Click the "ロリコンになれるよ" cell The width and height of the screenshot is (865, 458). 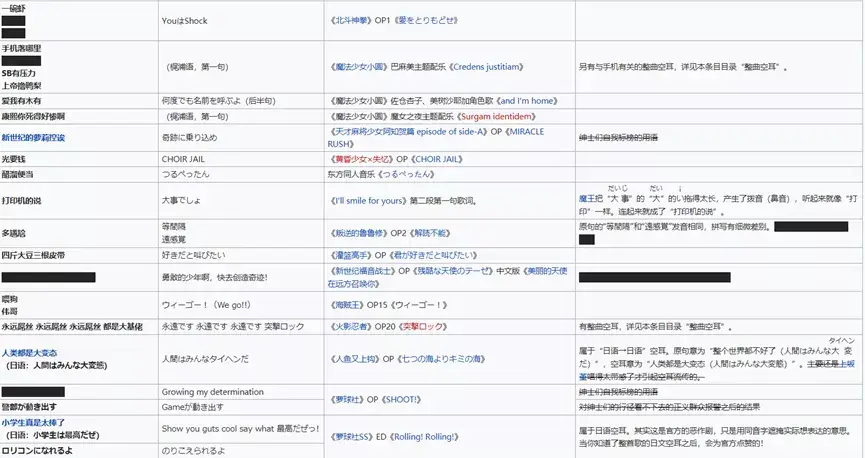point(37,450)
